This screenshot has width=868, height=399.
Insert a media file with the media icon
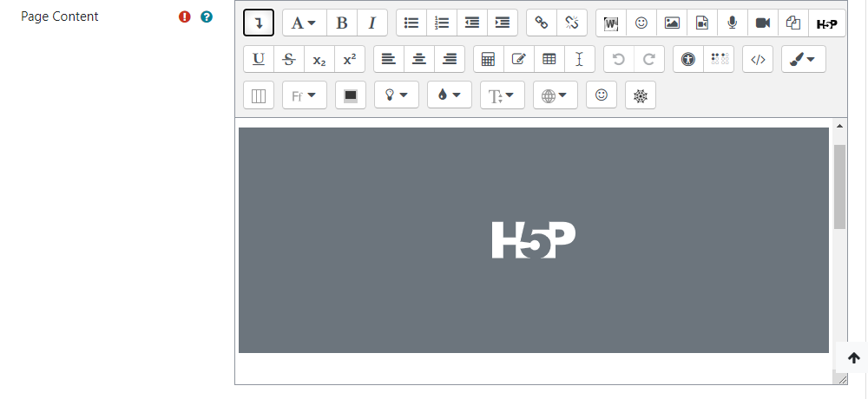tap(702, 23)
